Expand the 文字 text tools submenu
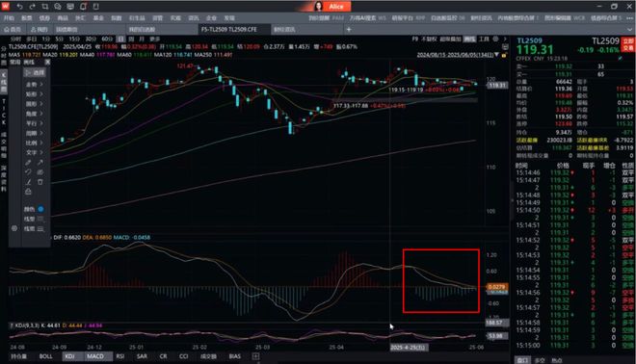The height and width of the screenshot is (364, 636). click(34, 152)
